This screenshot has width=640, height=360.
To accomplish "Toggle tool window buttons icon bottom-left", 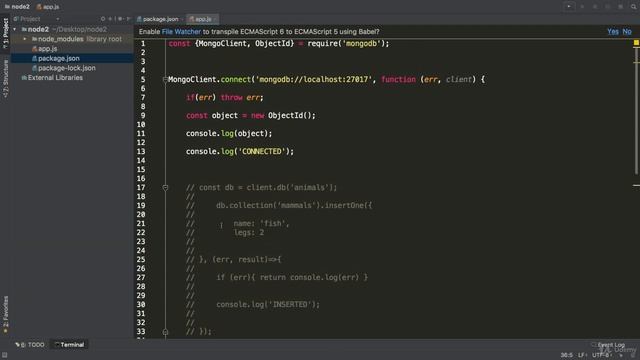I will tap(4, 356).
